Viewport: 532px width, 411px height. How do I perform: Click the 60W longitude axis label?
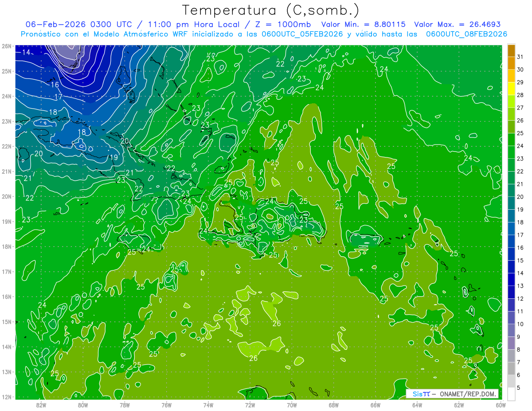[500, 405]
